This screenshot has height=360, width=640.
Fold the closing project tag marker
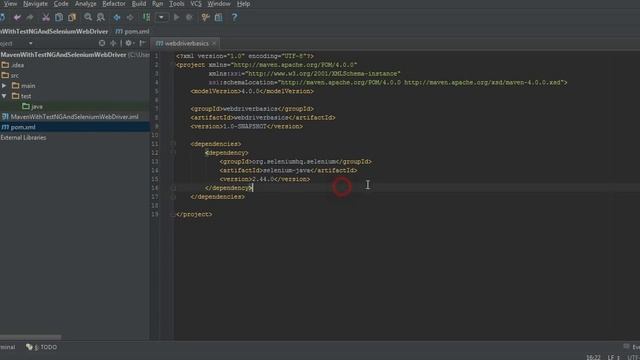pos(173,214)
